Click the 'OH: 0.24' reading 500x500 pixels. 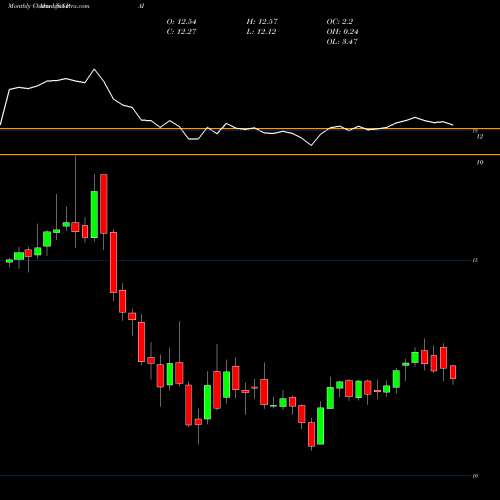pyautogui.click(x=342, y=32)
